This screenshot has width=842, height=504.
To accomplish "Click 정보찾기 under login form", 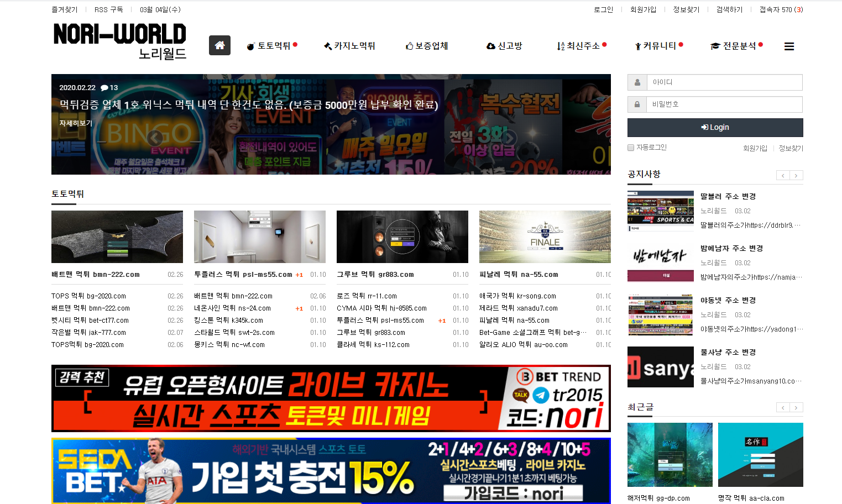I will click(791, 148).
